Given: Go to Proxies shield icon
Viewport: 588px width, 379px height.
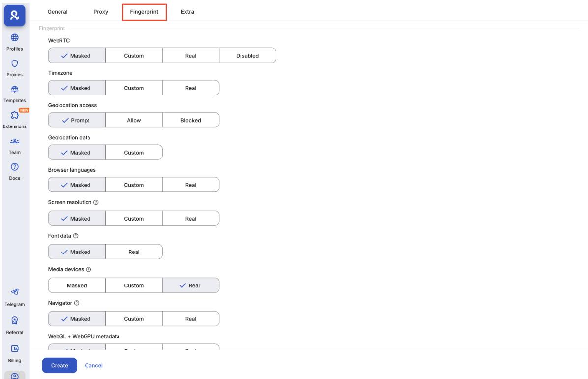Looking at the screenshot, I should tap(14, 63).
